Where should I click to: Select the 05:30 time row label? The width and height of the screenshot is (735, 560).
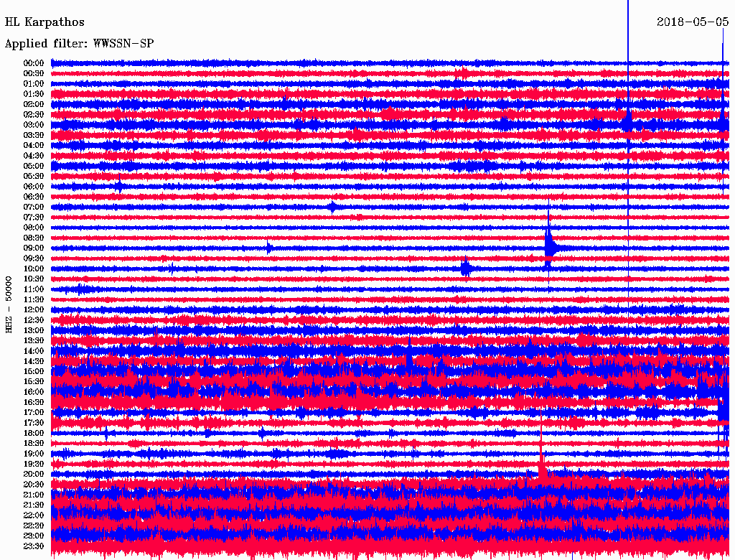point(34,176)
